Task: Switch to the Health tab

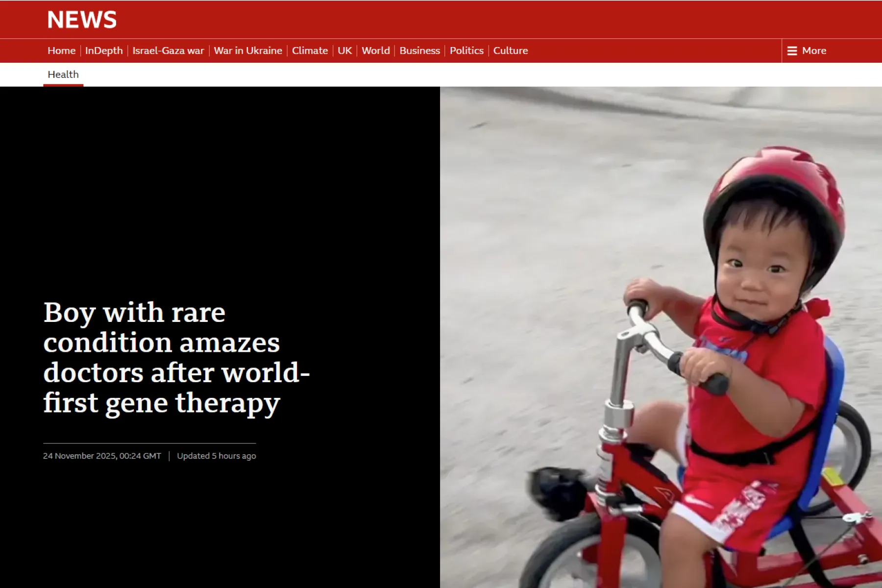Action: tap(63, 74)
